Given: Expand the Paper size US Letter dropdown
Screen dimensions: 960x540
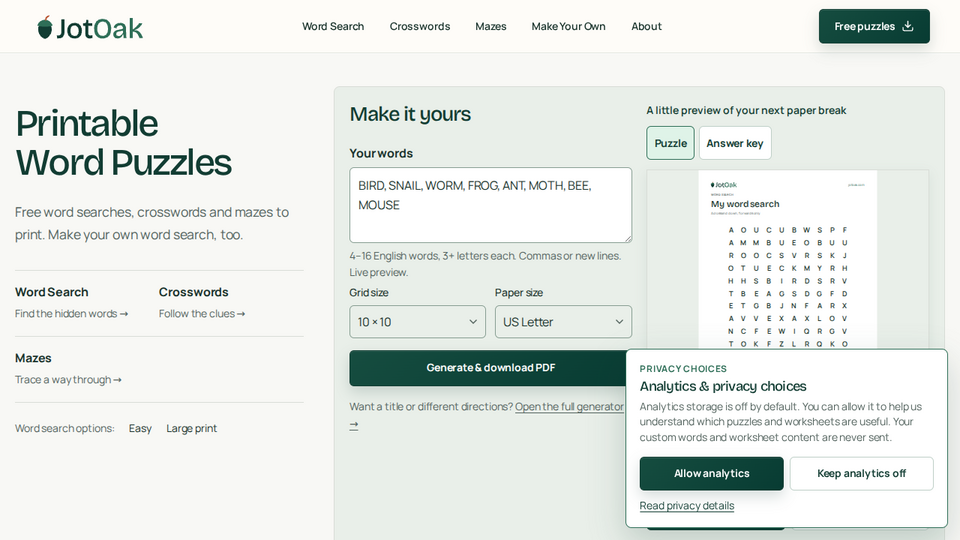Looking at the screenshot, I should pos(563,322).
